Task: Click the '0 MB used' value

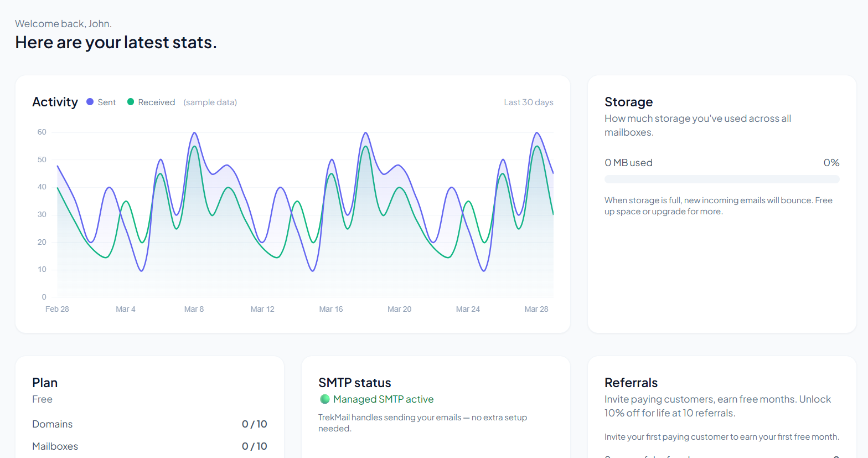Action: [629, 163]
